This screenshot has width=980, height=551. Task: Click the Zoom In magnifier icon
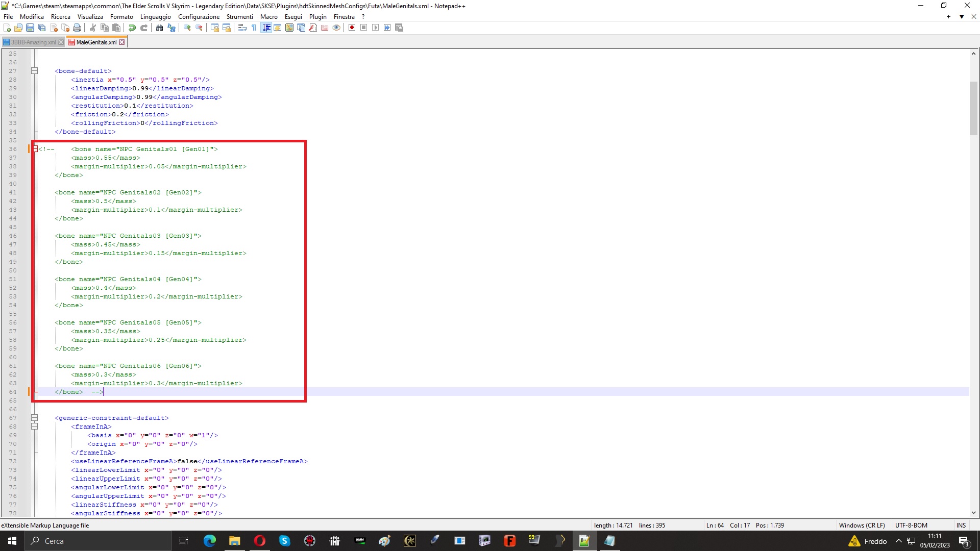pos(187,28)
